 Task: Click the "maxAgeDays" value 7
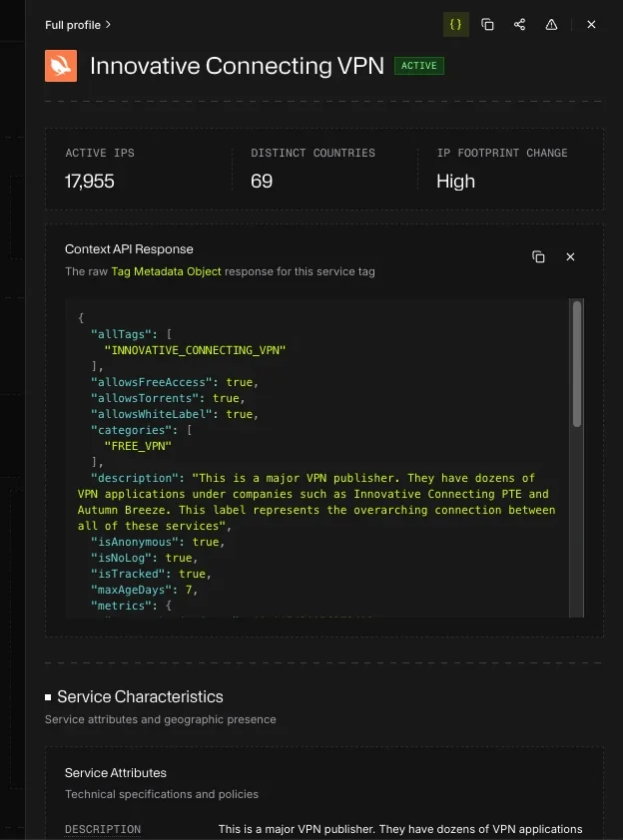[x=189, y=590]
